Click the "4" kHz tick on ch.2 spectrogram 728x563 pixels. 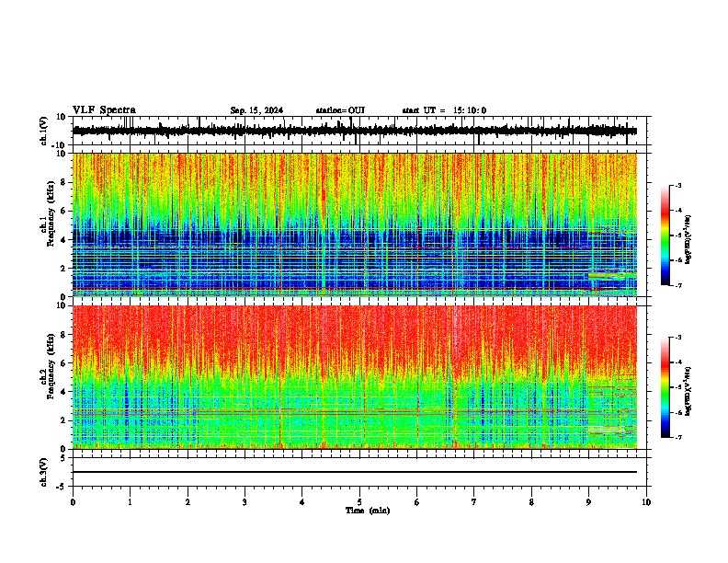(x=63, y=392)
